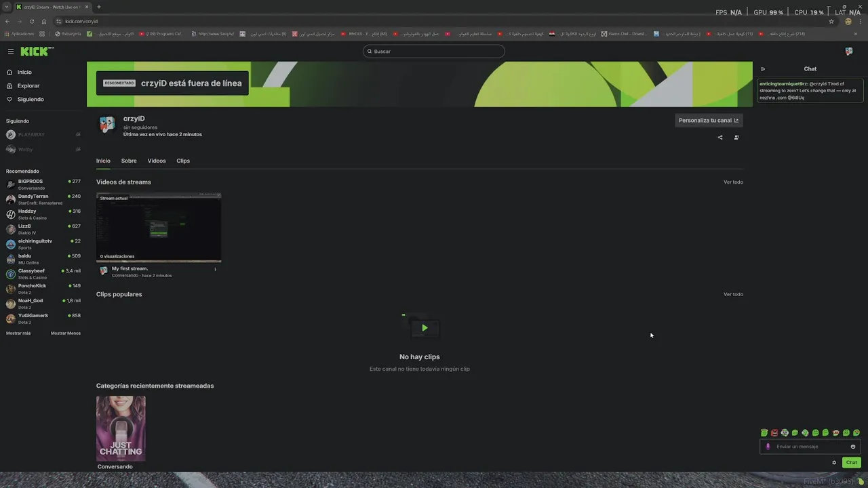This screenshot has height=488, width=868.
Task: Click the Enviar un mensaje field
Action: pos(810,447)
